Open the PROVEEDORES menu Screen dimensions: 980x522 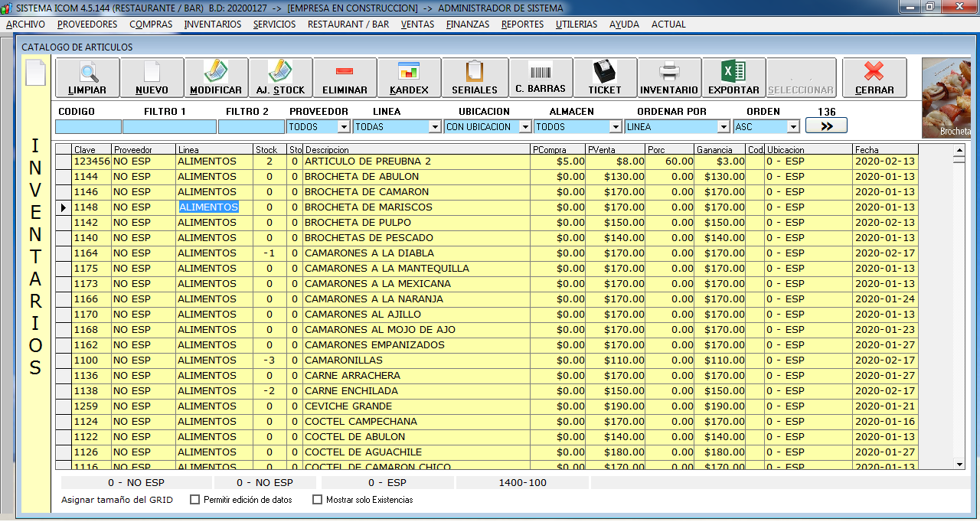[x=87, y=24]
